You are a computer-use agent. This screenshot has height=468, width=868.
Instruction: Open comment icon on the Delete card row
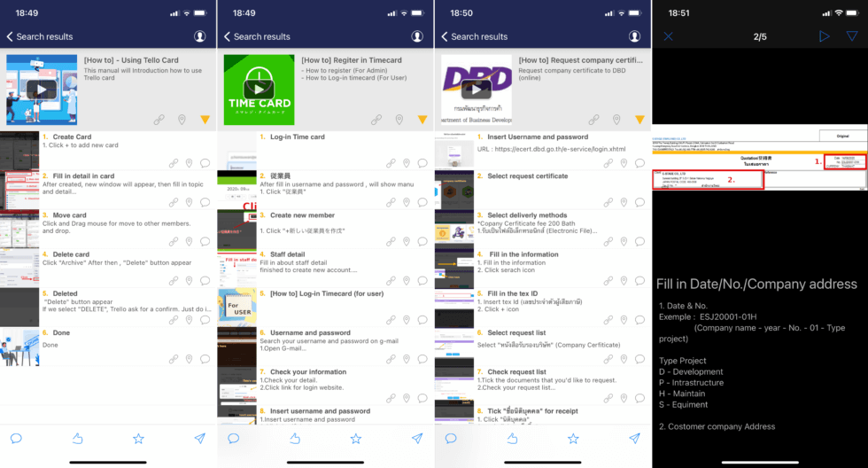205,281
